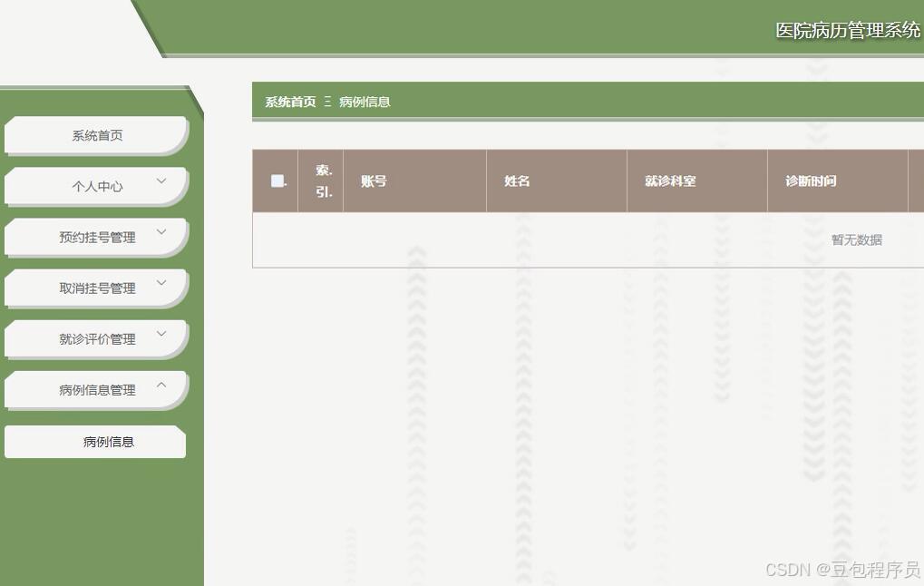Open the 预约挂号管理 sidebar menu
The image size is (924, 586).
[x=96, y=237]
